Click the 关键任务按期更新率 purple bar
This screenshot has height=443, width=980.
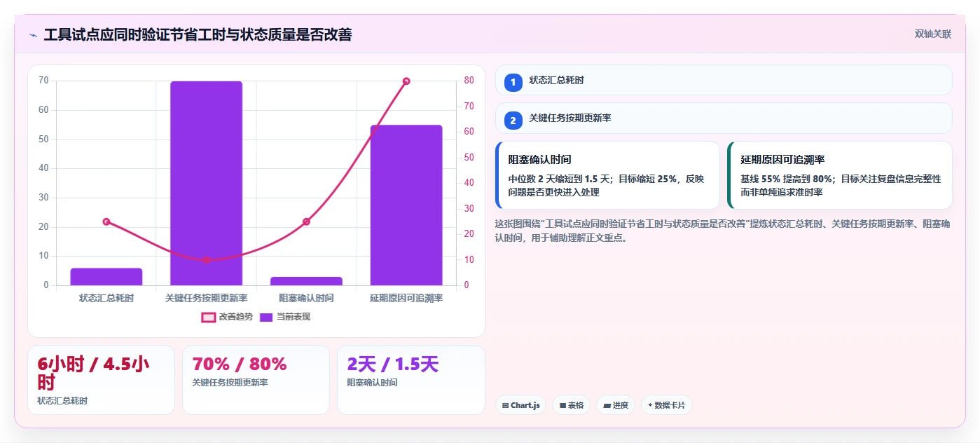pos(206,183)
